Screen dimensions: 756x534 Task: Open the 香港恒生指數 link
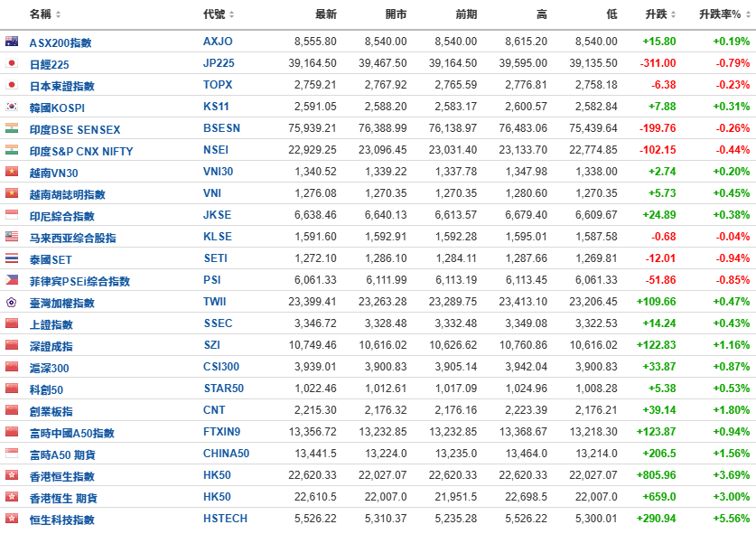pos(61,477)
